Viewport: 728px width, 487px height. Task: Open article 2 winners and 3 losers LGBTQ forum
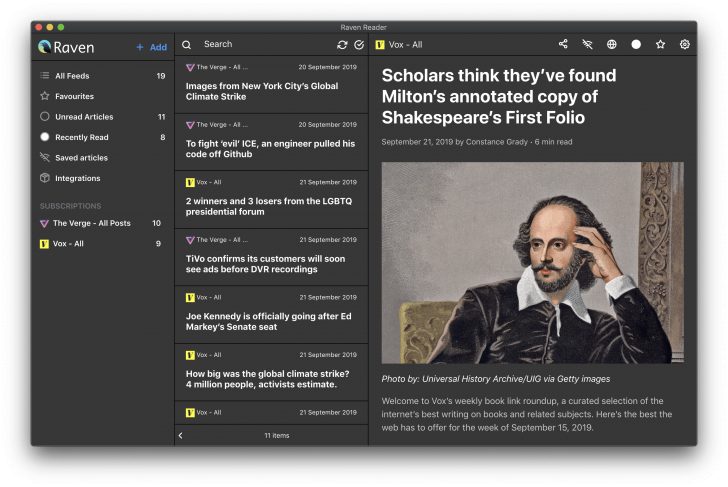pyautogui.click(x=272, y=200)
